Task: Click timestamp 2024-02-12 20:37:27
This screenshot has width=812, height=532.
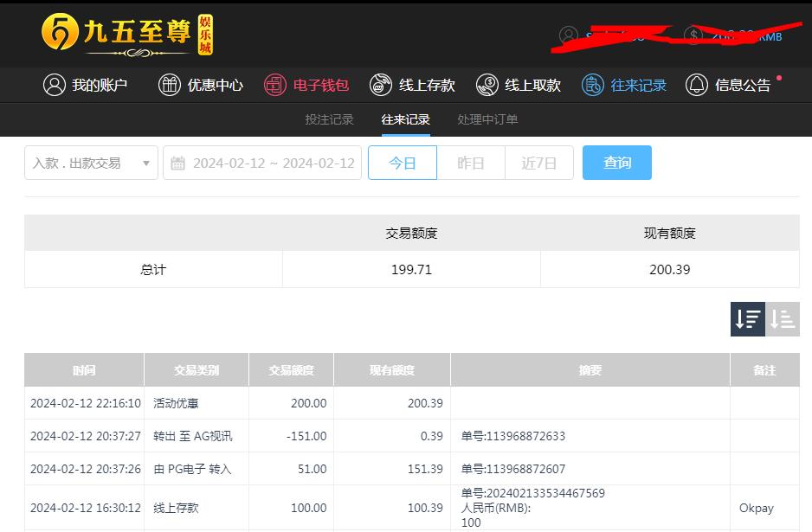Action: point(86,436)
